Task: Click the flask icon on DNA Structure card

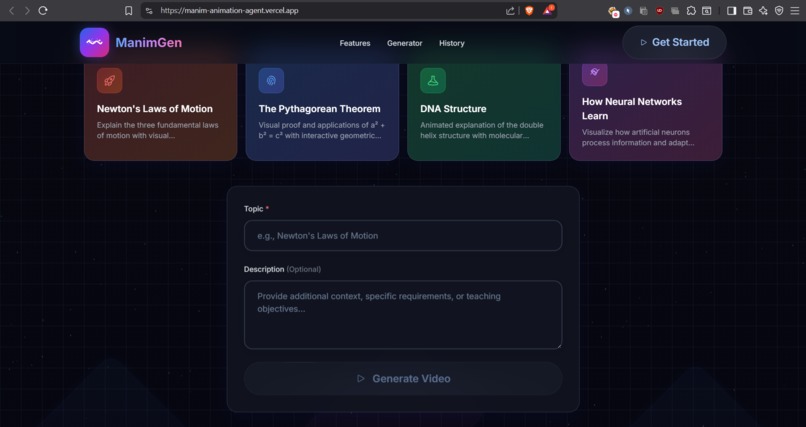Action: (x=433, y=81)
